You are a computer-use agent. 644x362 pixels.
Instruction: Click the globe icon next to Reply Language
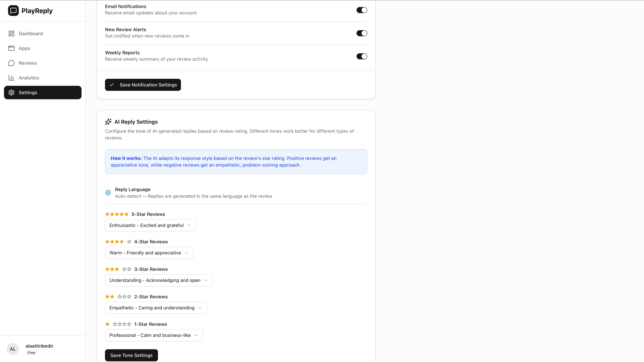pos(108,192)
